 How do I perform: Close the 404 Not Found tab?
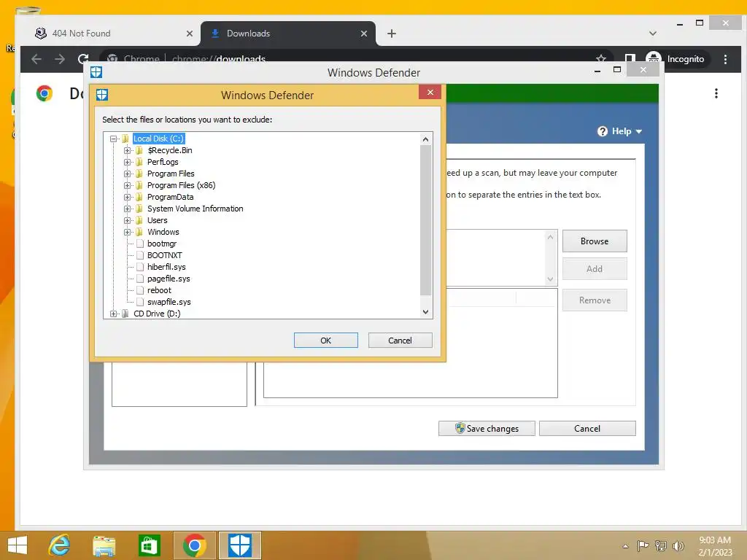pyautogui.click(x=189, y=34)
